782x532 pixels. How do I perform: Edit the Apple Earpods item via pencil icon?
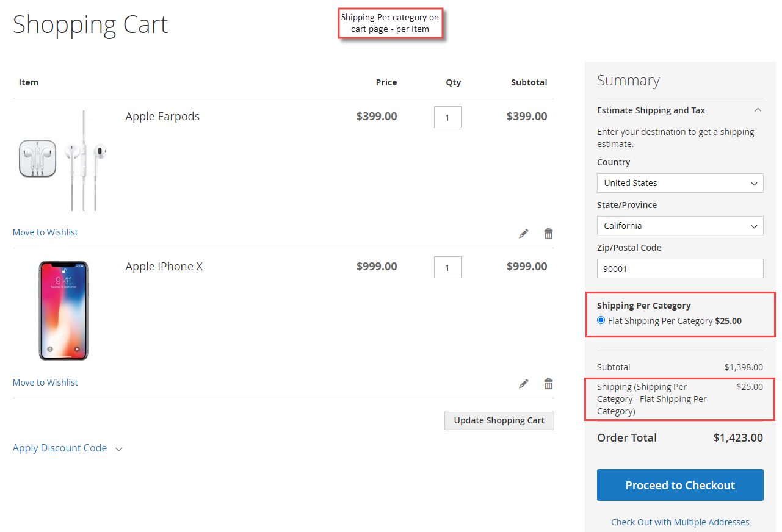pos(523,234)
